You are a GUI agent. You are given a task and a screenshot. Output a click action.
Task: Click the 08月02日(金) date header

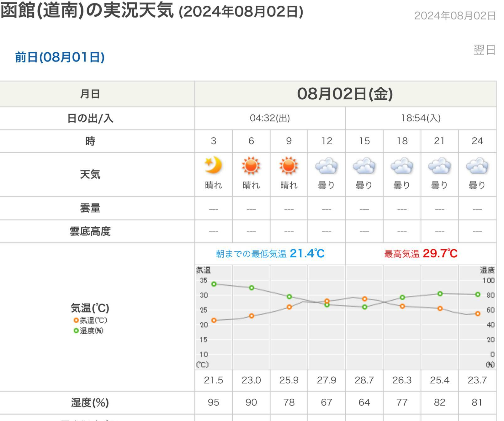(345, 94)
